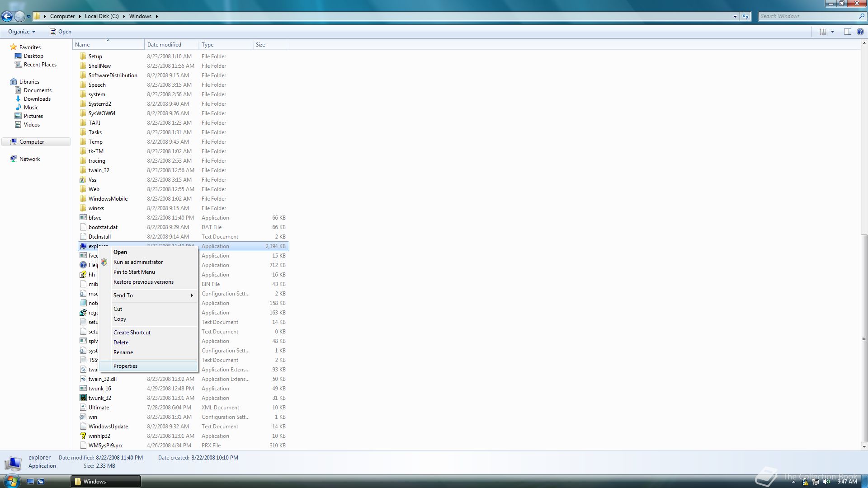
Task: Sort by Size column header
Action: [271, 45]
